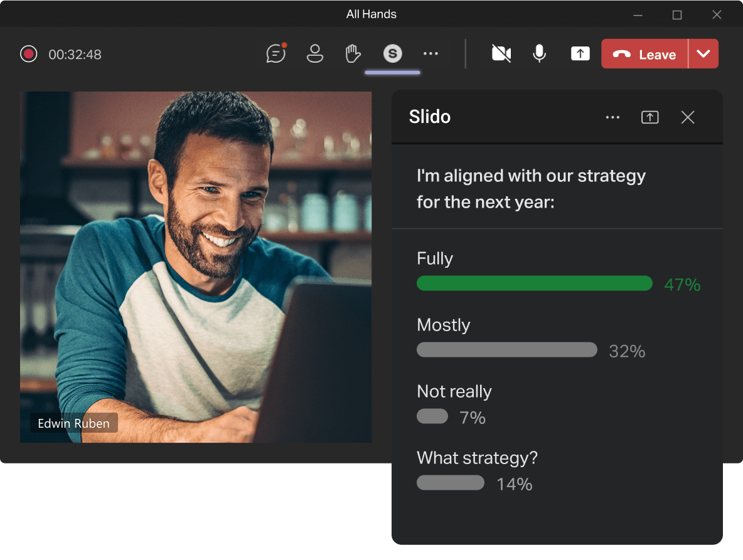Switch to the Slido tab in toolbar
Screen dimensions: 743x560
coord(393,53)
